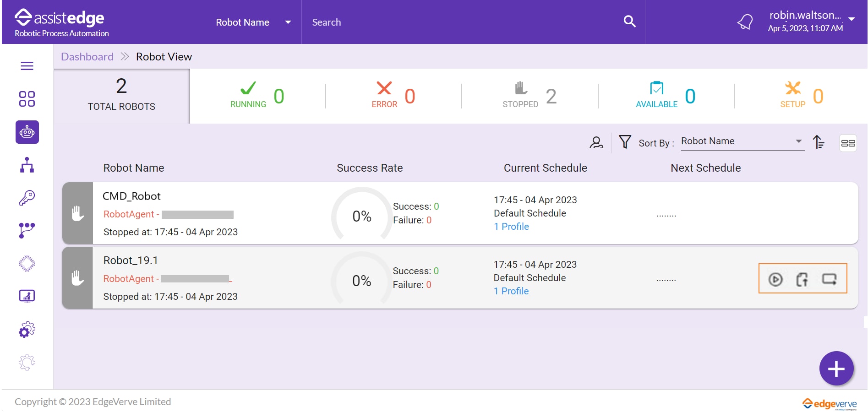Image resolution: width=868 pixels, height=412 pixels.
Task: Open the hierarchy tree sidebar icon
Action: pyautogui.click(x=27, y=165)
